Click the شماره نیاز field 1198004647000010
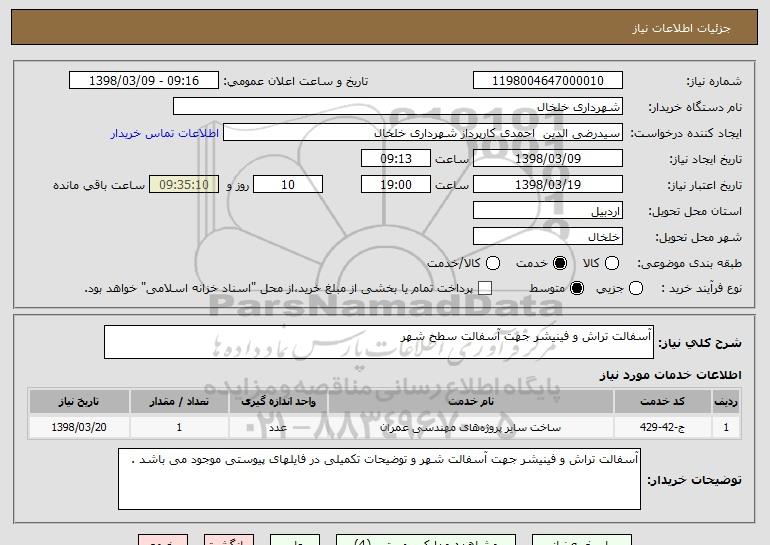The image size is (770, 545). pos(548,81)
